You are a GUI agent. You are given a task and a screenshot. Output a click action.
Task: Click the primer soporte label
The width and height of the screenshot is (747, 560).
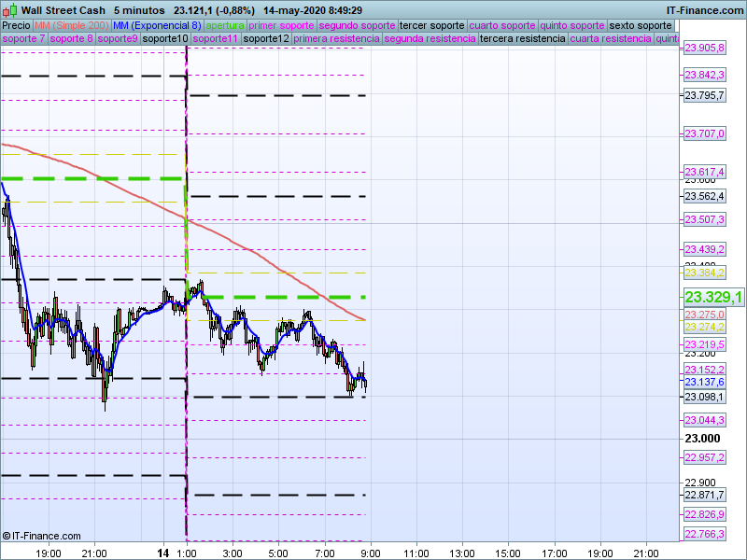tap(281, 26)
